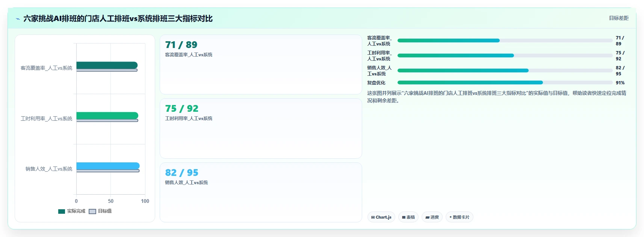Click the 91% progress value

(620, 82)
